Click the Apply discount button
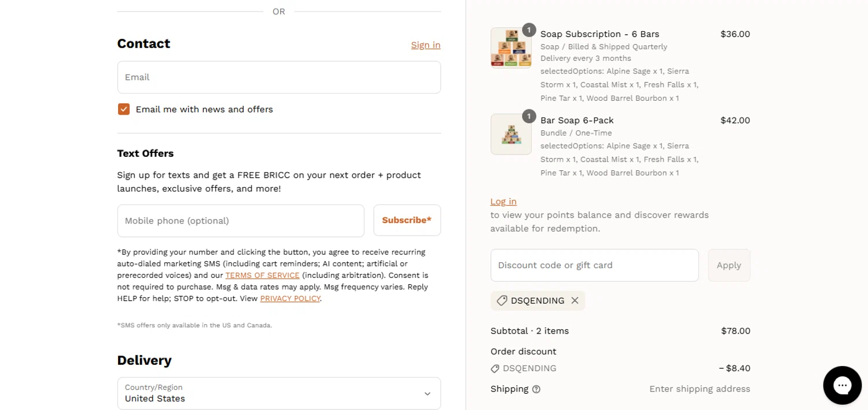 729,265
